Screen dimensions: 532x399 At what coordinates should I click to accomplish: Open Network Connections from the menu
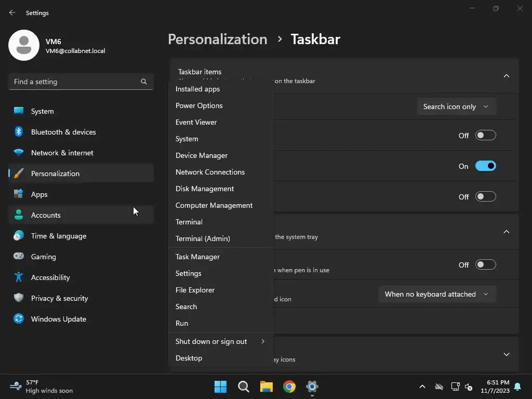pyautogui.click(x=220, y=172)
